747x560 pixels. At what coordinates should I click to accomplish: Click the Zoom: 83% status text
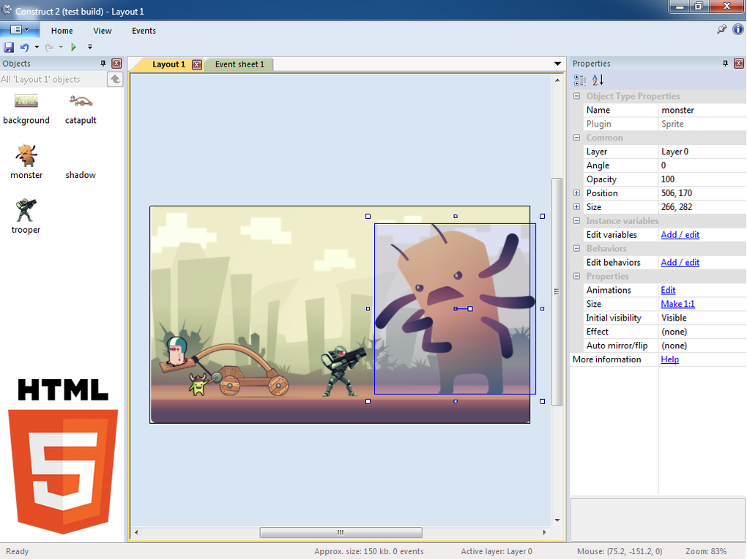click(706, 551)
